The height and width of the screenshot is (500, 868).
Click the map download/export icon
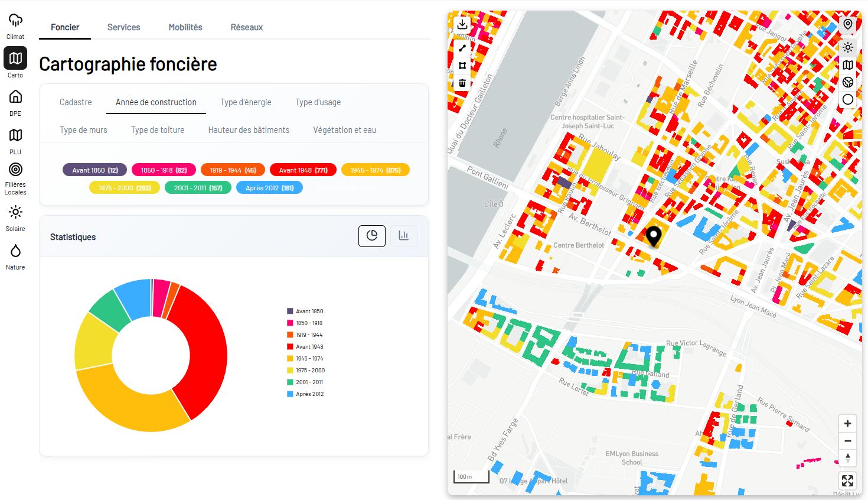462,24
